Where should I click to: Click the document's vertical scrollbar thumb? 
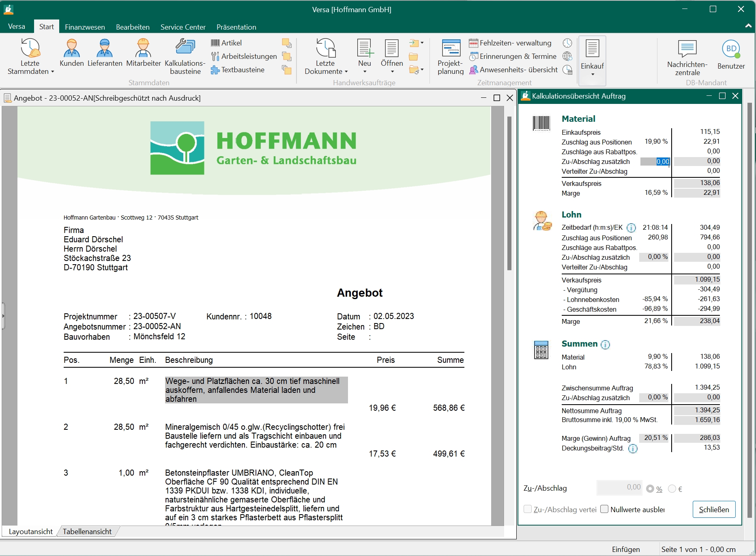click(x=509, y=193)
